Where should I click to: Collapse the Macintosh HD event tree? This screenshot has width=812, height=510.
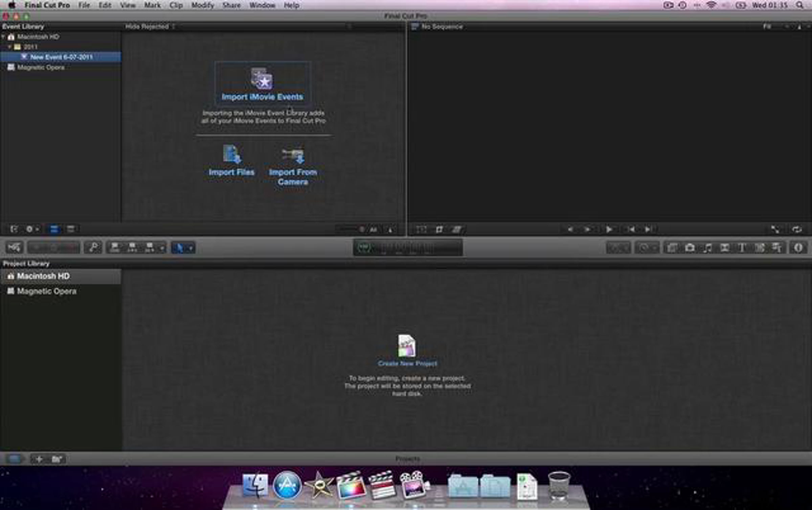pyautogui.click(x=3, y=37)
